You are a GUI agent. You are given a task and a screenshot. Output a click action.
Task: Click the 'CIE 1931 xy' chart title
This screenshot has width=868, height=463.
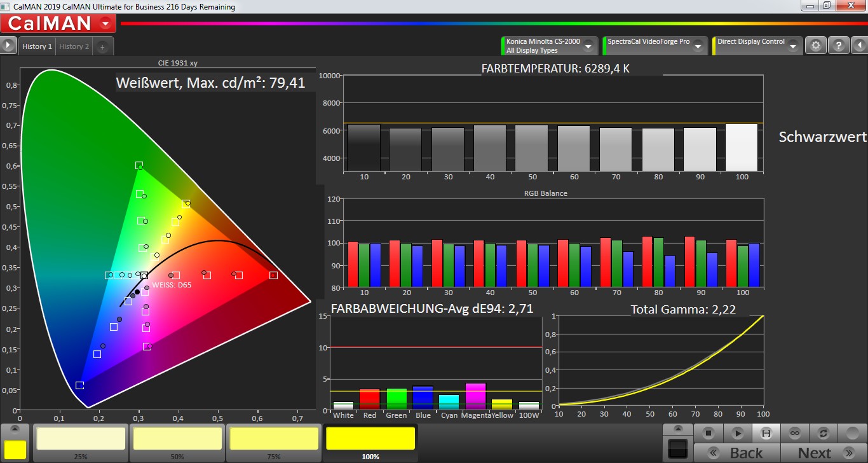[178, 63]
